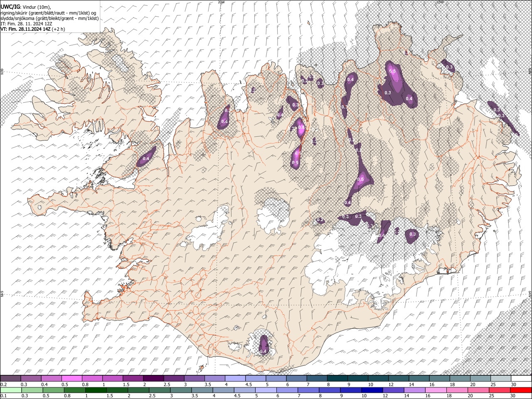Click the rain scale swatch starting at 8
532x399 pixels.
point(330,390)
